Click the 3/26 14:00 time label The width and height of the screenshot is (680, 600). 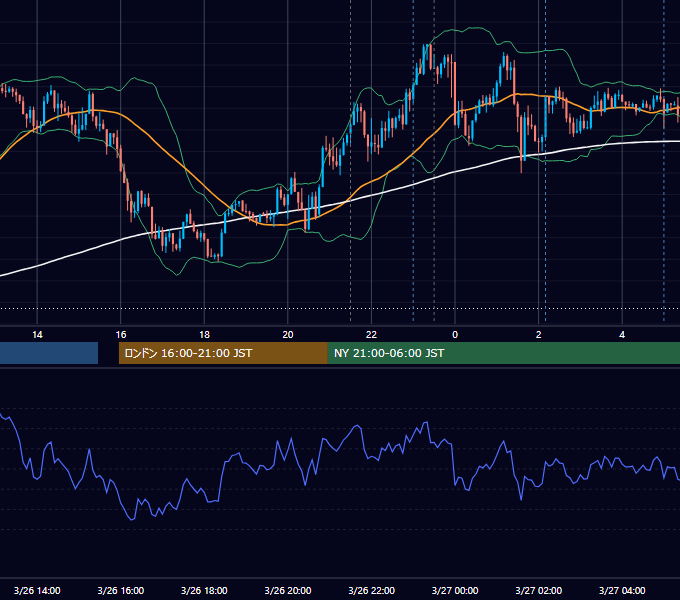click(x=37, y=590)
